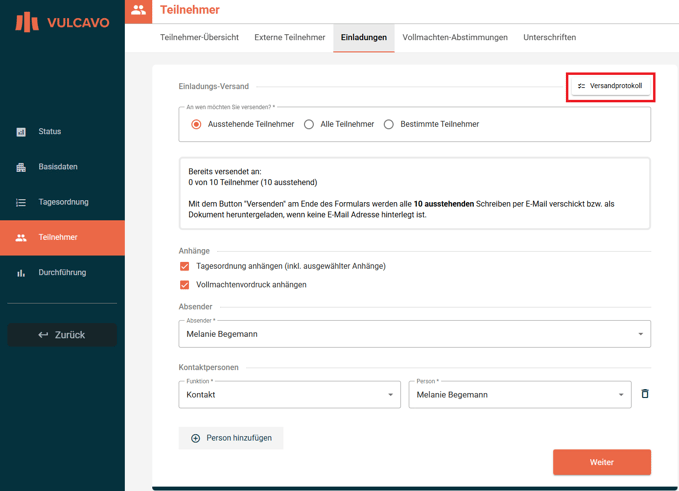Open the Versandprotokoll log

click(x=610, y=86)
